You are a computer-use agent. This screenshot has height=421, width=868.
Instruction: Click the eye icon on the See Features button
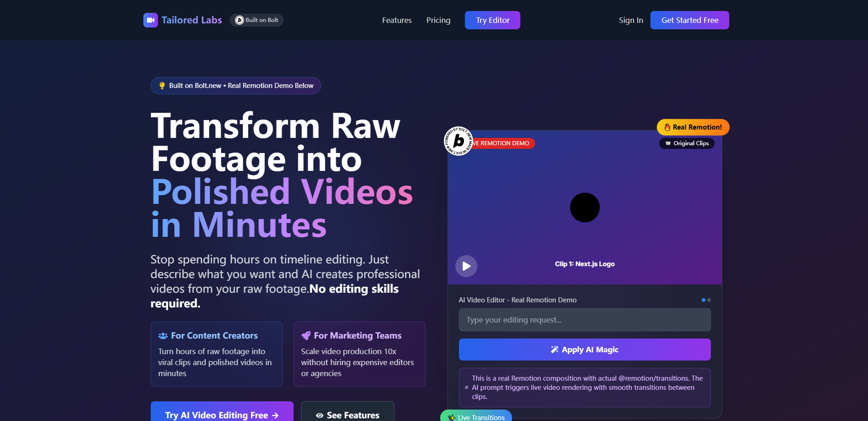pos(320,415)
